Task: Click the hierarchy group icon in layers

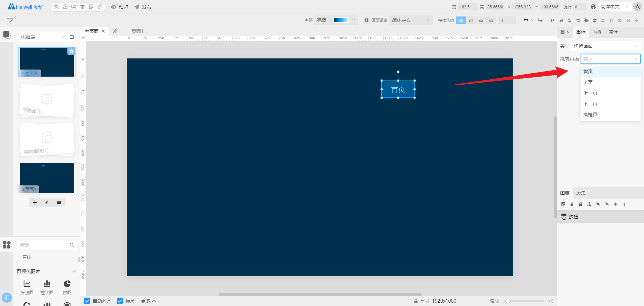Action: pos(589,204)
